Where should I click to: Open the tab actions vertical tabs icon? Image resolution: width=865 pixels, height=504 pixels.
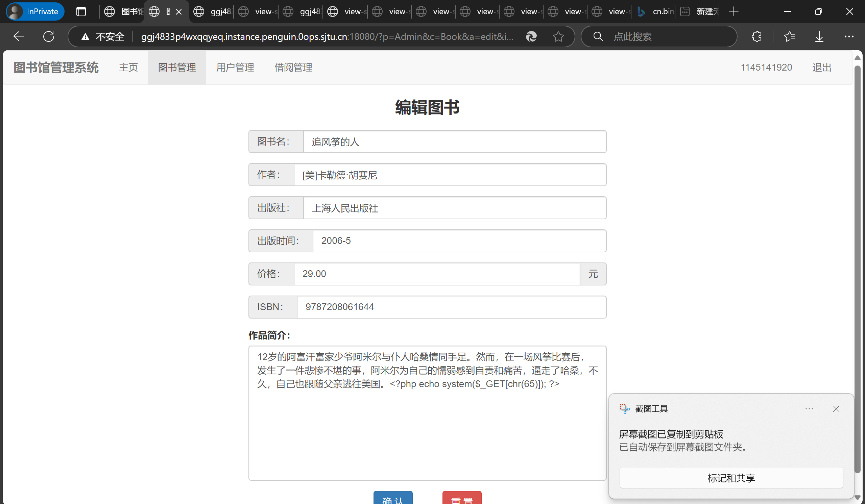point(81,12)
